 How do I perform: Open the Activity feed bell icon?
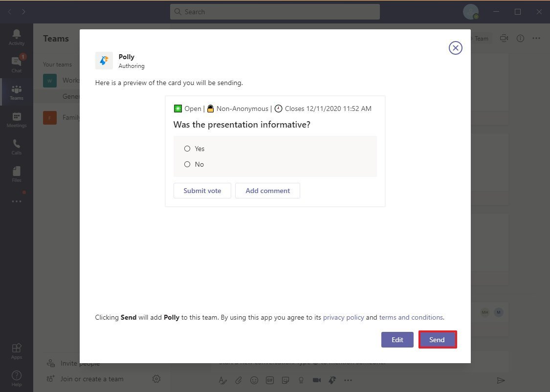pos(17,37)
